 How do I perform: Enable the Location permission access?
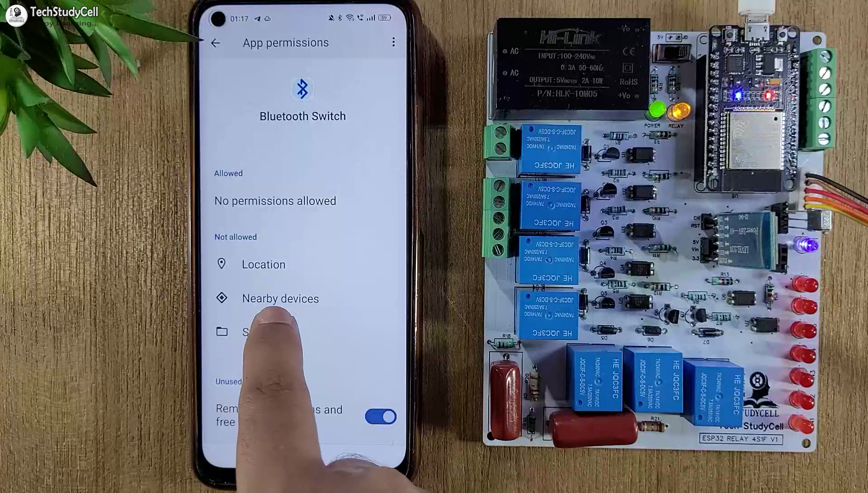click(264, 264)
